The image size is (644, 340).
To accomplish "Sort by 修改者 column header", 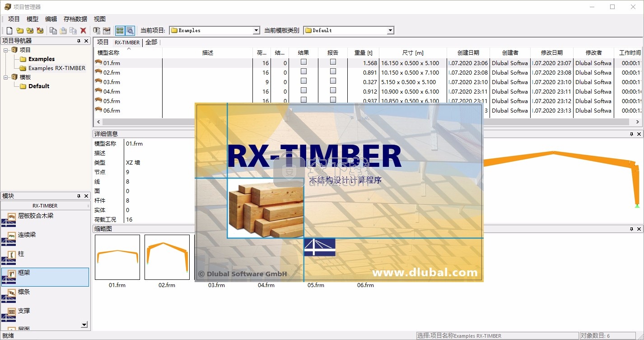I will click(594, 53).
